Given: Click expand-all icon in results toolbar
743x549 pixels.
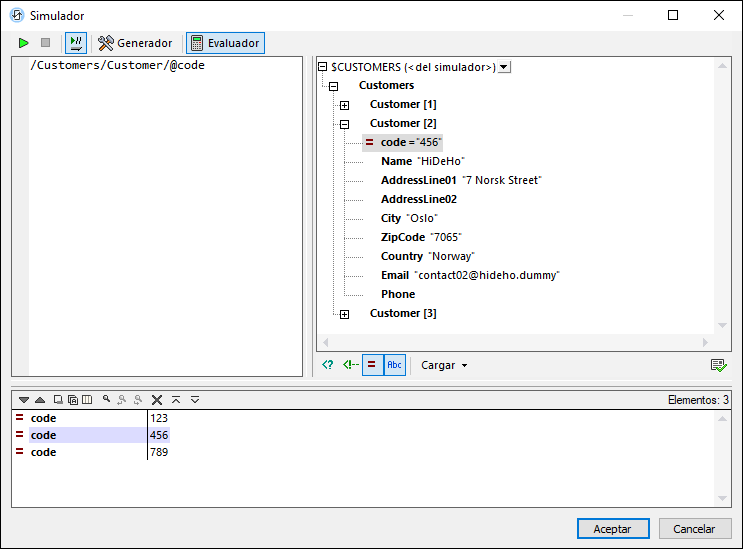Looking at the screenshot, I should [195, 400].
